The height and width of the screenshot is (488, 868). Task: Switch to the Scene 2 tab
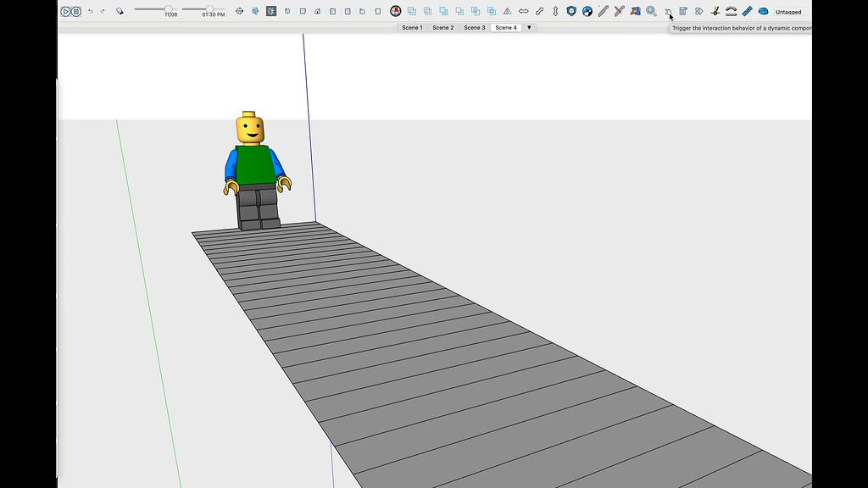tap(442, 27)
